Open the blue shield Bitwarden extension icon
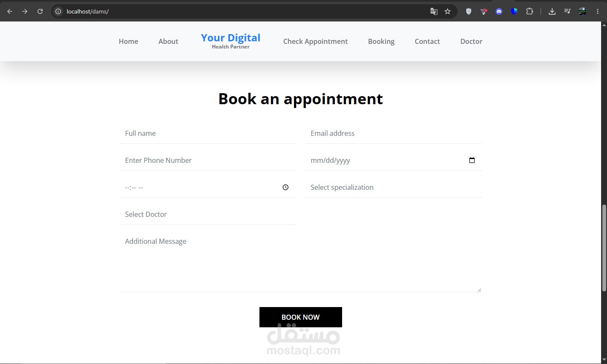Viewport: 607px width, 364px height. [x=514, y=11]
